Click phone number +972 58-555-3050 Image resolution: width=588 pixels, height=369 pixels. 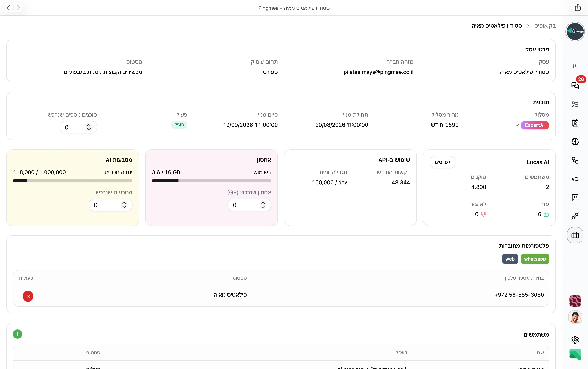click(519, 295)
